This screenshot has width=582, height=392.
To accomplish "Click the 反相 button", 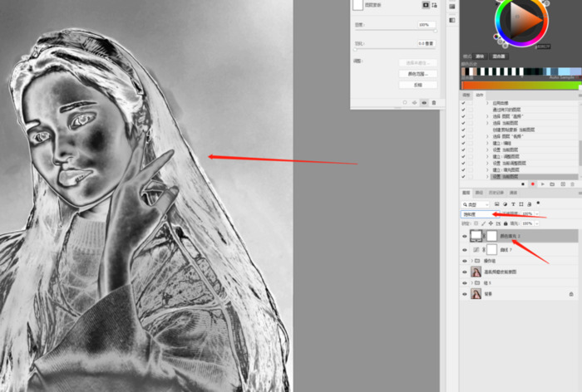I will point(417,85).
